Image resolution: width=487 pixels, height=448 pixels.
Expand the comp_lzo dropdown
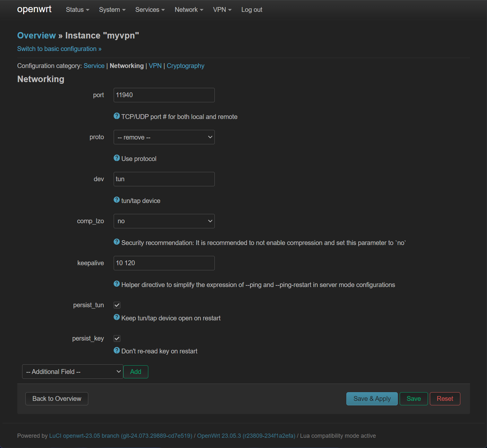click(x=164, y=221)
